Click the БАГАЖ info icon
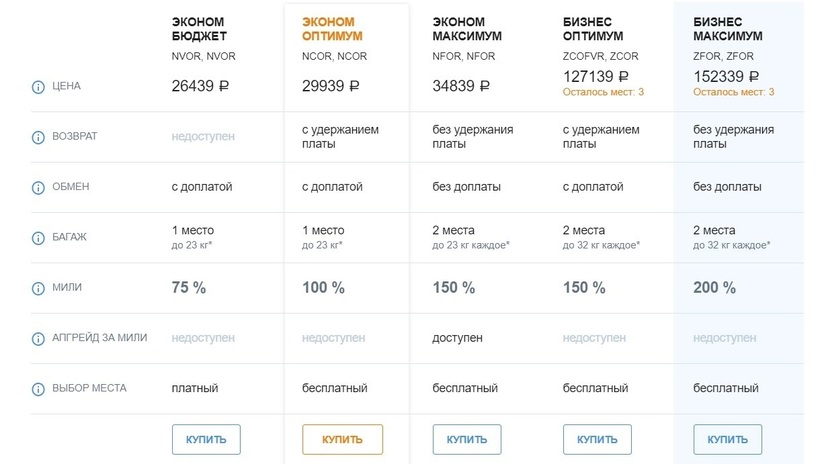 click(38, 237)
